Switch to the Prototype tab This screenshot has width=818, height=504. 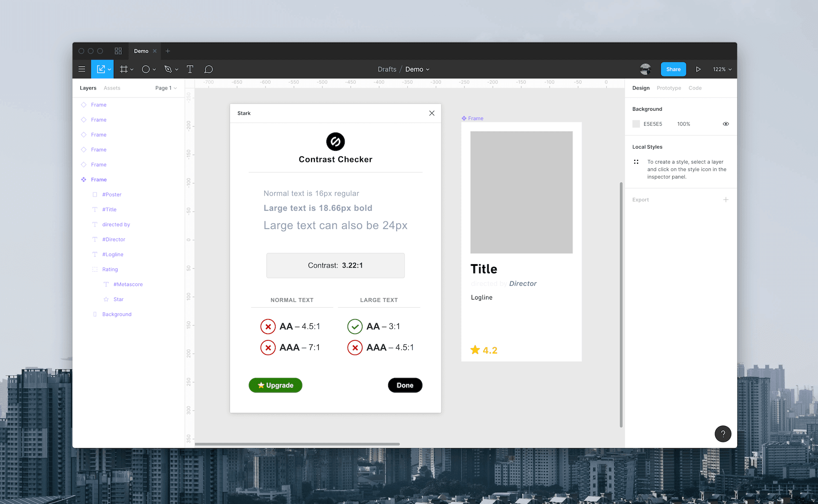[x=668, y=88]
